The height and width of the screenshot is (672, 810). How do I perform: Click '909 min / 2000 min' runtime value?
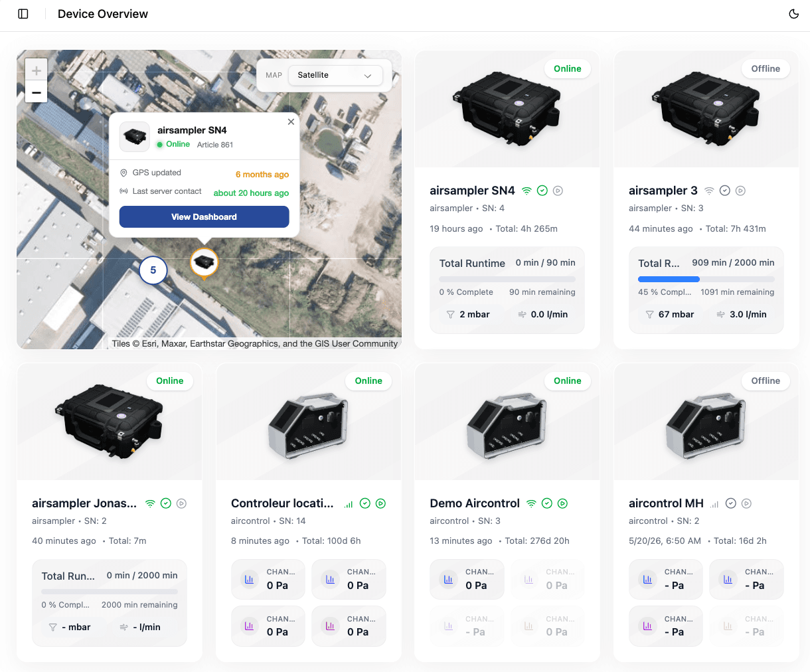click(733, 262)
